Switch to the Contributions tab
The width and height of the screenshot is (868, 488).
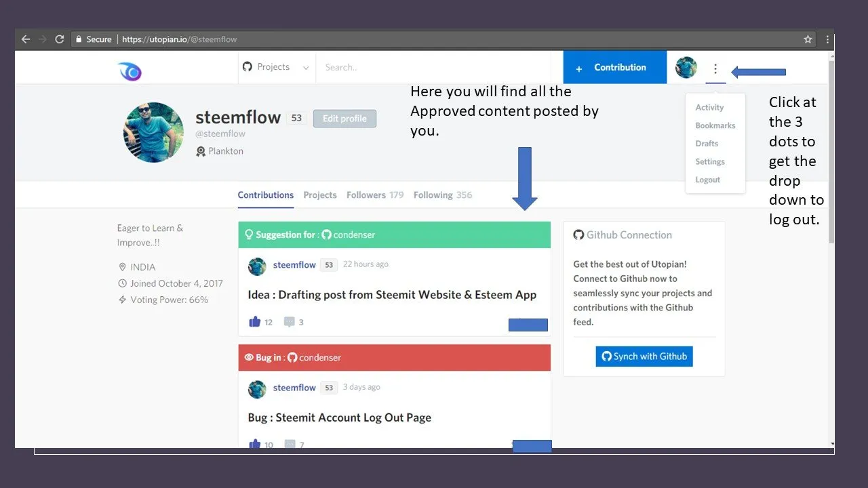point(266,195)
